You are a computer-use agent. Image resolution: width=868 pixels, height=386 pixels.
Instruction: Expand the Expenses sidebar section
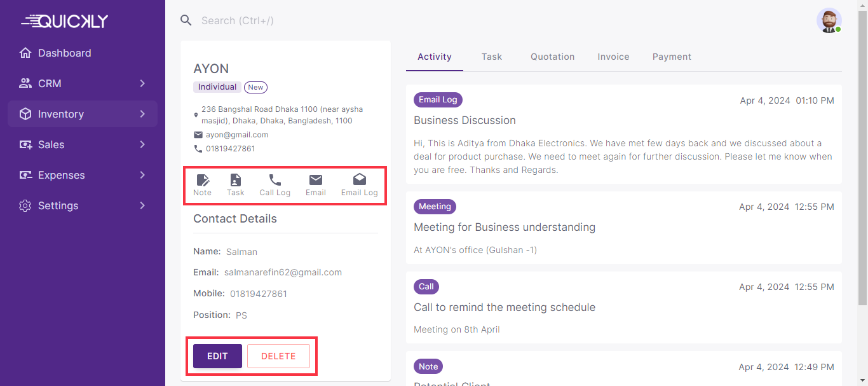[83, 175]
